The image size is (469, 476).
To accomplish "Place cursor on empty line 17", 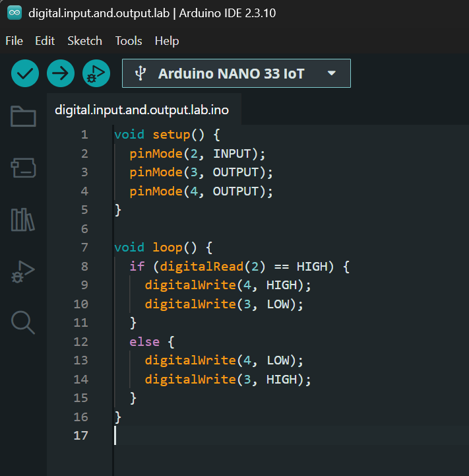I will coord(292,436).
